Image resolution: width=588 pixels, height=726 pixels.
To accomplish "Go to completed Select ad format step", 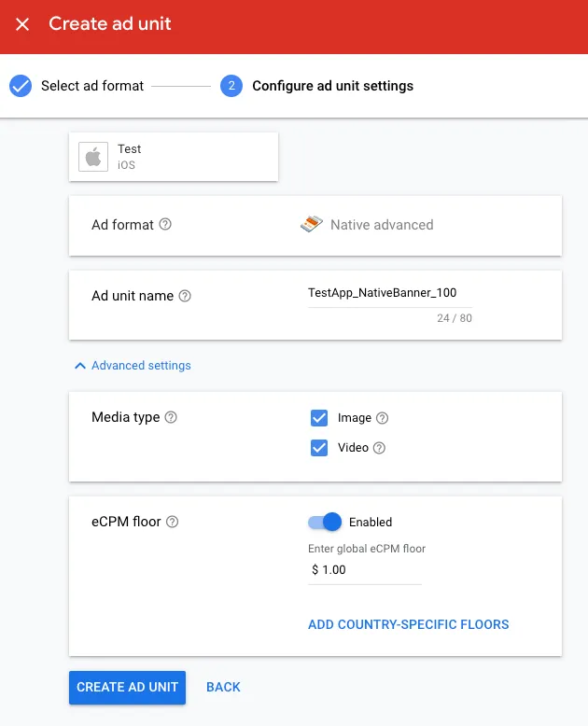I will [x=77, y=86].
